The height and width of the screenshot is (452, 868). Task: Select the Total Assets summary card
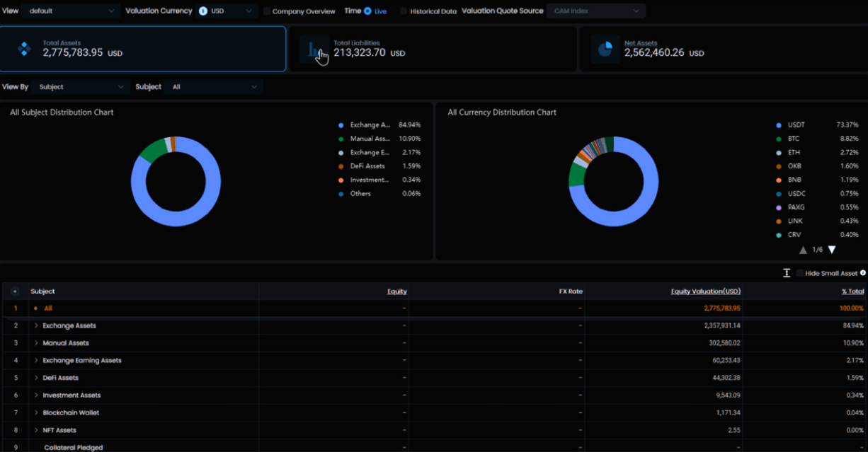click(x=143, y=49)
